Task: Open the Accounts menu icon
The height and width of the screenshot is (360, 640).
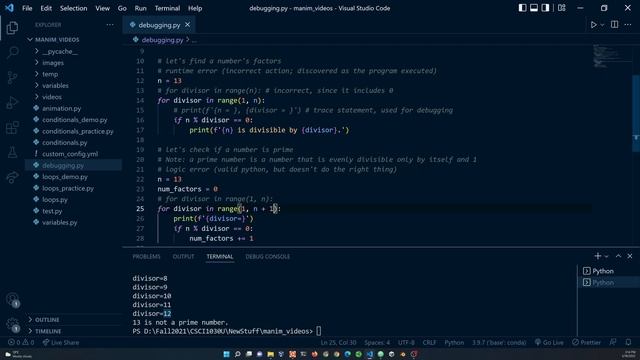Action: [x=12, y=300]
